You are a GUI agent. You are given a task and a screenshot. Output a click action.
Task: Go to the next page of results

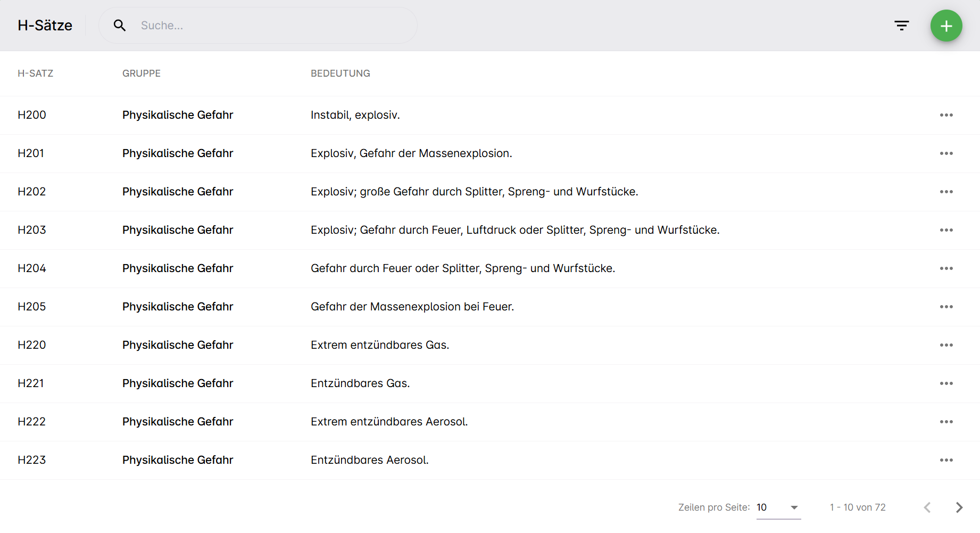pyautogui.click(x=959, y=507)
